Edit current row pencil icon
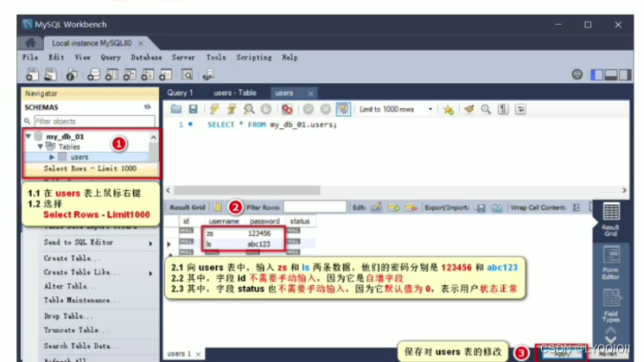The height and width of the screenshot is (362, 644). coord(376,207)
